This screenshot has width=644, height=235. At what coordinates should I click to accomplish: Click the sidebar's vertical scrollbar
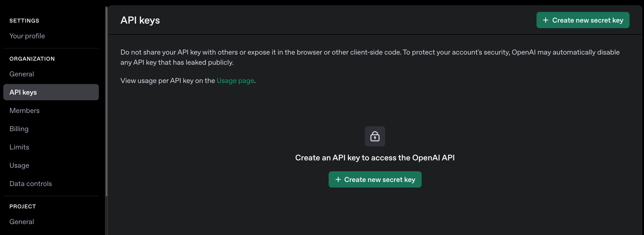pos(106,102)
